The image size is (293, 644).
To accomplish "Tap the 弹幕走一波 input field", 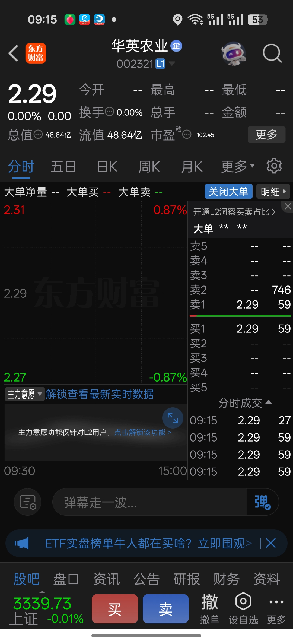I will [x=149, y=502].
